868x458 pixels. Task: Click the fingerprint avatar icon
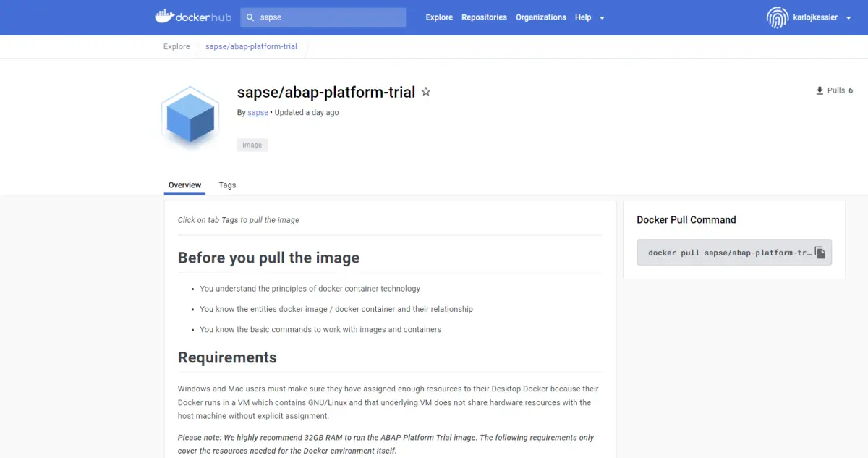coord(777,17)
